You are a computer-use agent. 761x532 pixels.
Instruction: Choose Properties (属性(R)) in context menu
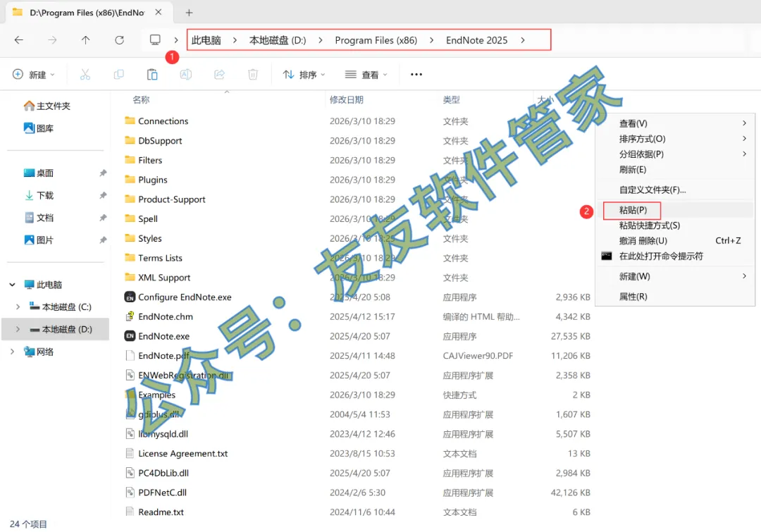tap(675, 297)
